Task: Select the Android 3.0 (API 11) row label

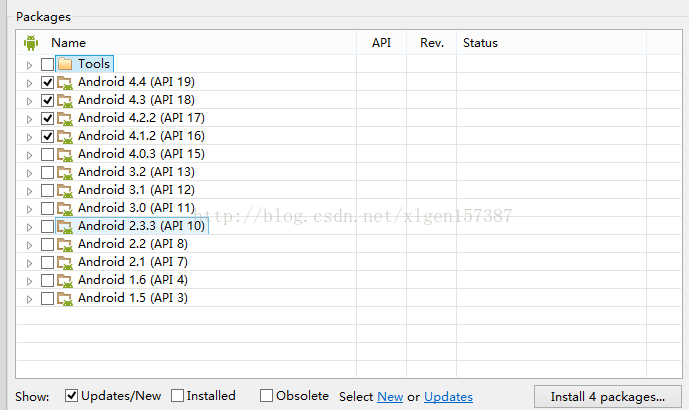Action: point(136,208)
